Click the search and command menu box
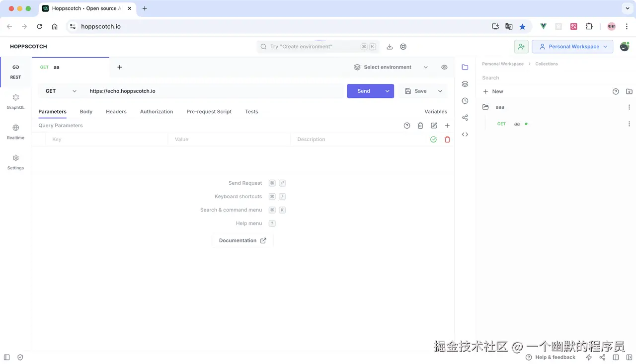The height and width of the screenshot is (364, 636). click(318, 47)
